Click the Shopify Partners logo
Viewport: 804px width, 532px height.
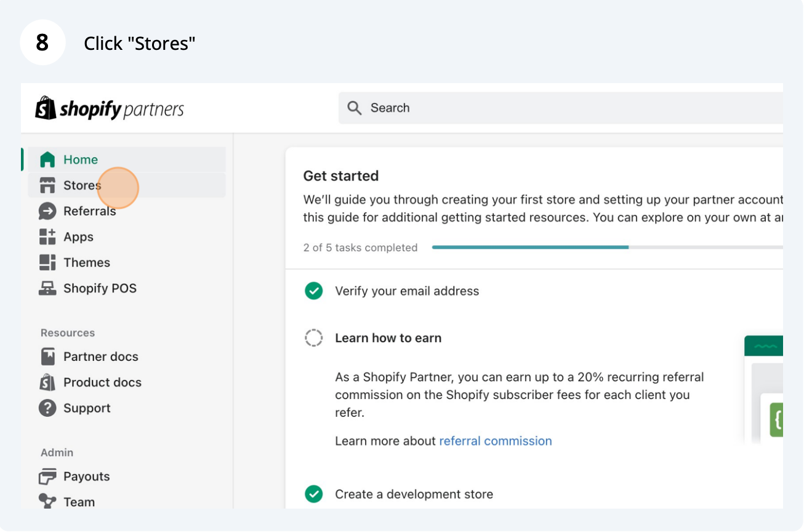(x=110, y=108)
